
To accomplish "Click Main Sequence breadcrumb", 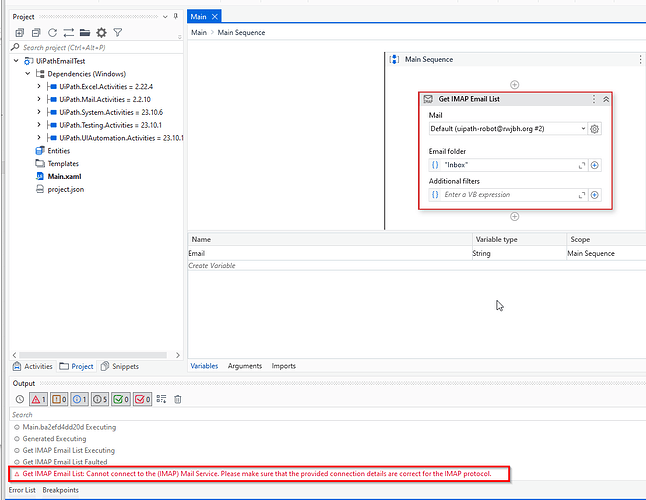I will [x=241, y=33].
